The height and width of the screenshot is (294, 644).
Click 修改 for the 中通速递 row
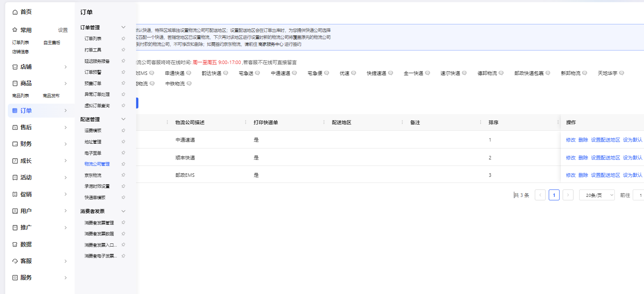click(570, 140)
